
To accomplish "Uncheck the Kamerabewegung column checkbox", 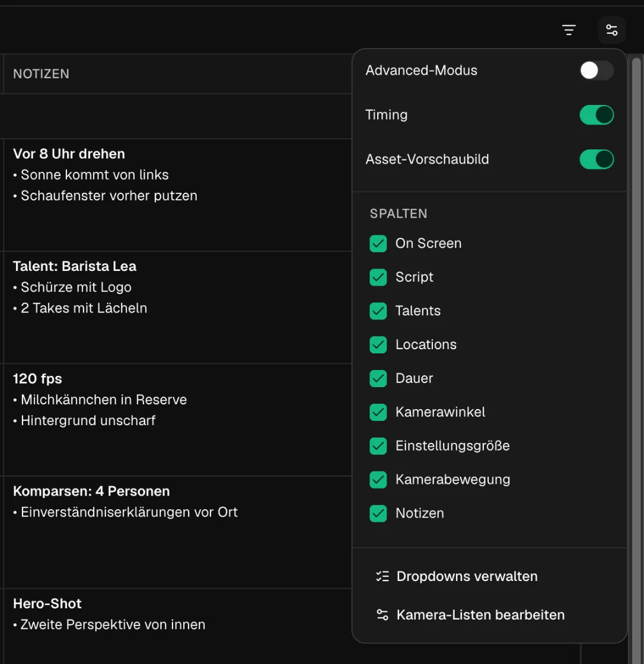I will pyautogui.click(x=378, y=480).
